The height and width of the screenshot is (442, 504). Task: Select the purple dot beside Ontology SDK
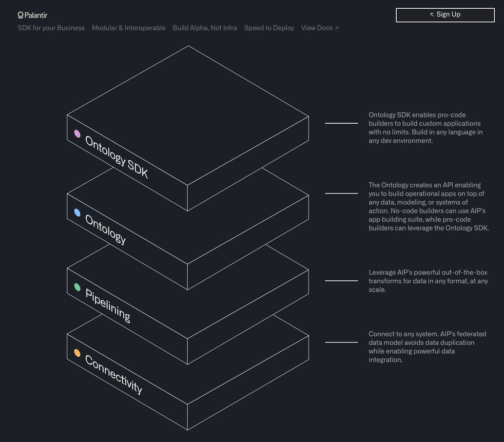point(77,133)
